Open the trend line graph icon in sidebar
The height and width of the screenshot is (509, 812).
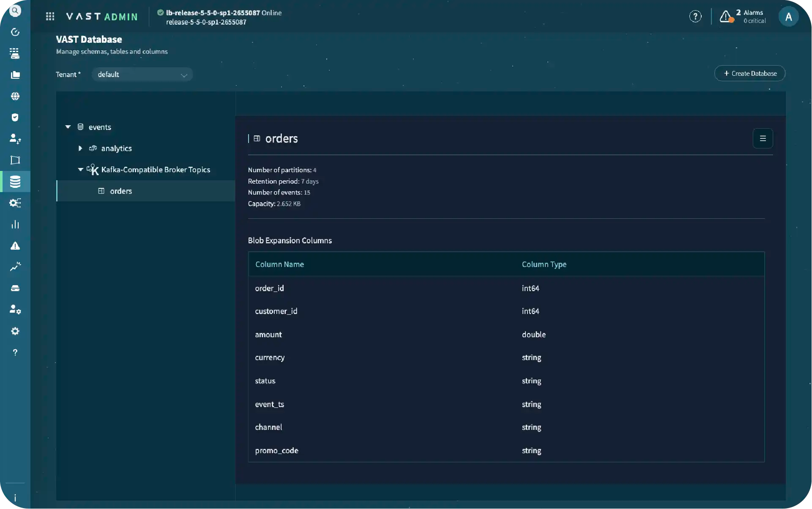[x=15, y=267]
